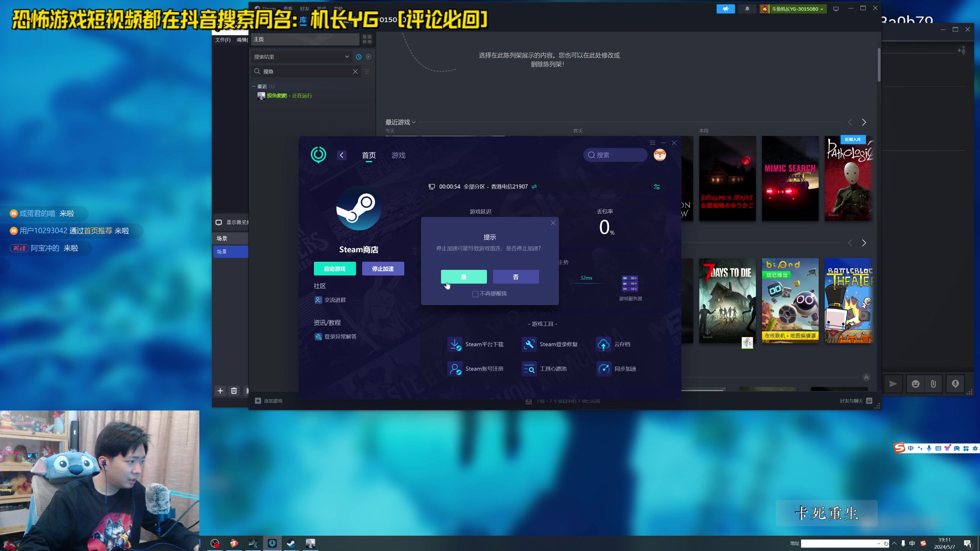This screenshot has height=551, width=980.
Task: Click the Steam icon on the taskbar
Action: point(291,543)
